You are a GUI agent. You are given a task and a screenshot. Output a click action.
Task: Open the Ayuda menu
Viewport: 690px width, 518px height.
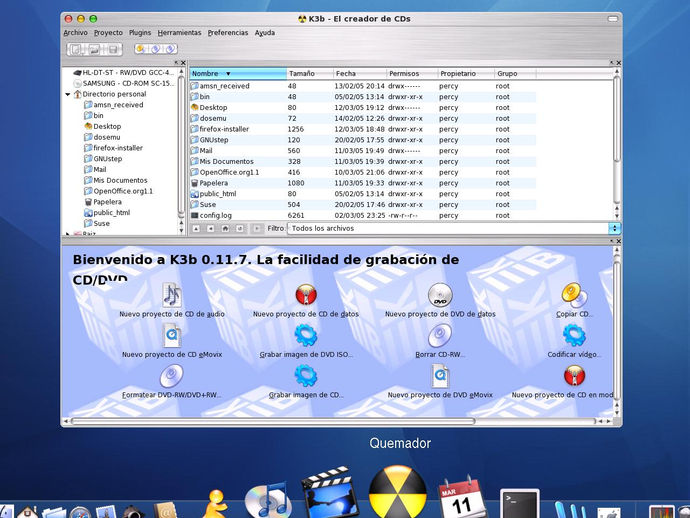click(265, 33)
